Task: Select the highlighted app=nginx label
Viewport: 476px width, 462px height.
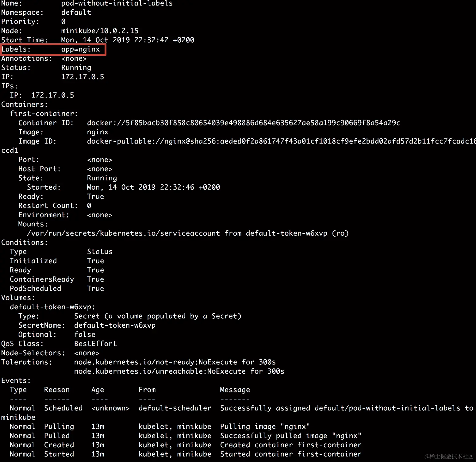Action: pyautogui.click(x=81, y=49)
